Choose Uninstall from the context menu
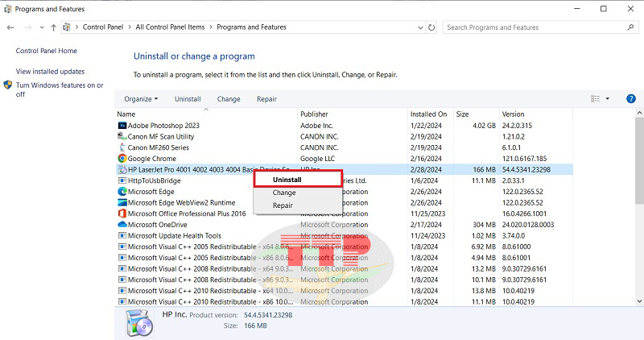This screenshot has width=644, height=340. tap(297, 180)
